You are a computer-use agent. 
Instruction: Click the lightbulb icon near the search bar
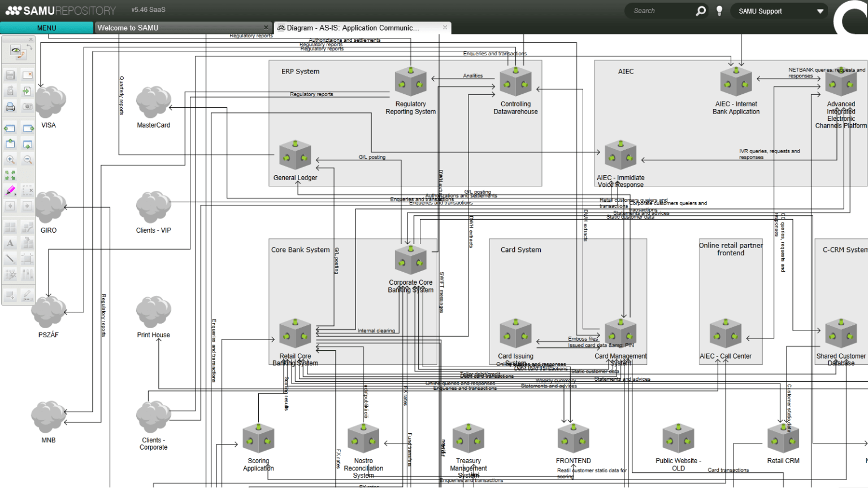pos(719,10)
